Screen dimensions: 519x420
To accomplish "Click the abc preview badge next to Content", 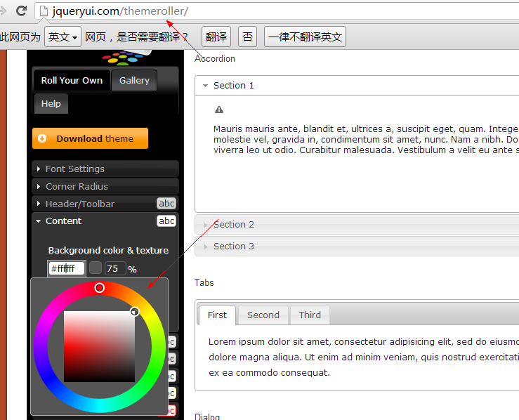I will (x=166, y=221).
